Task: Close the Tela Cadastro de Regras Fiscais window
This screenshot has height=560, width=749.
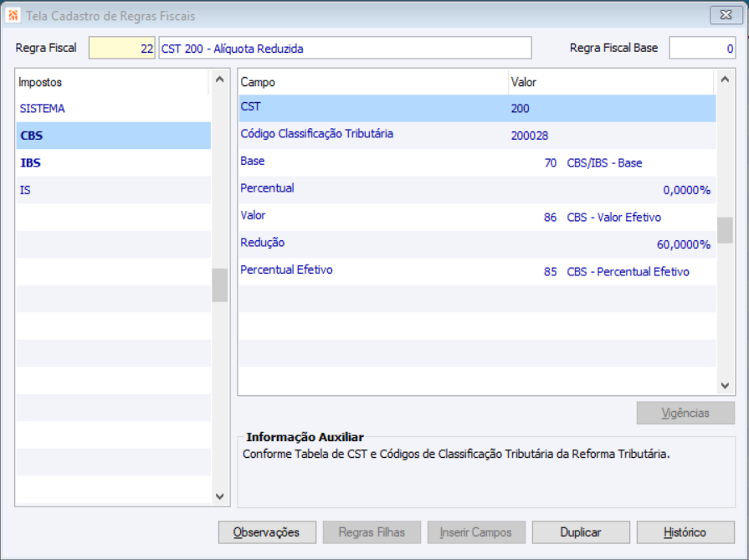Action: [726, 15]
